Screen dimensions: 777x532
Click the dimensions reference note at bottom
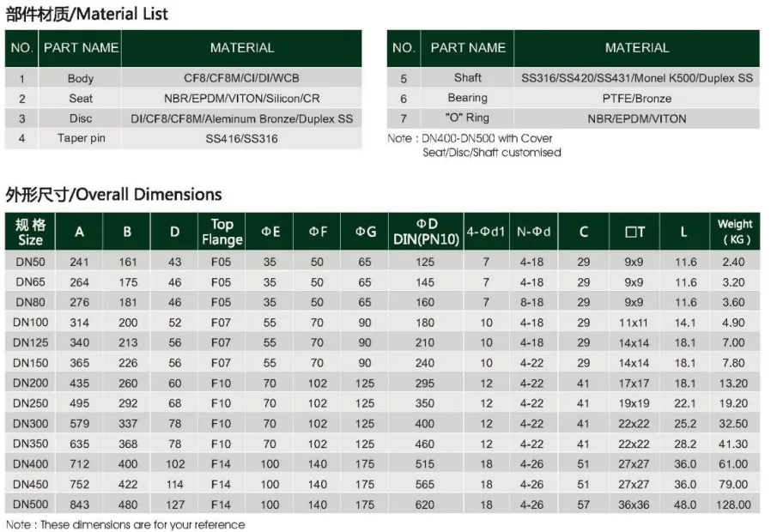click(x=125, y=524)
